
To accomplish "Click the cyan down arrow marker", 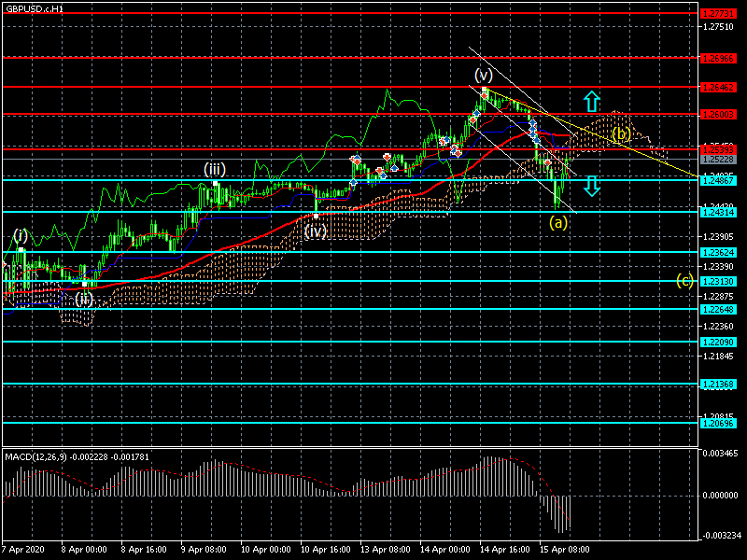I will (591, 187).
